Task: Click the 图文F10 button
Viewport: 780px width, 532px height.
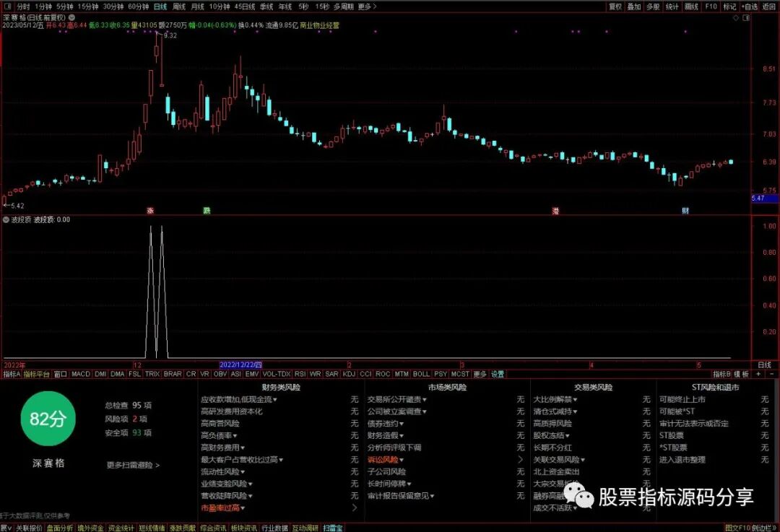Action: pyautogui.click(x=737, y=528)
